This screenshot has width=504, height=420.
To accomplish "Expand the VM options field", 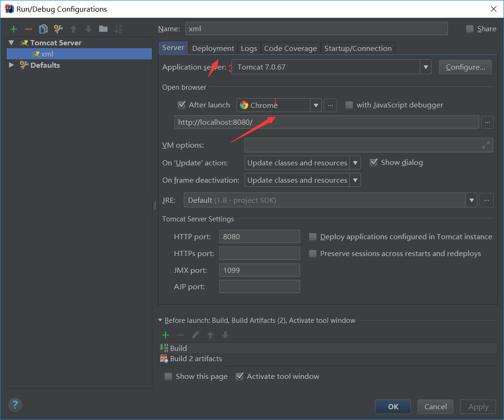I will click(486, 145).
